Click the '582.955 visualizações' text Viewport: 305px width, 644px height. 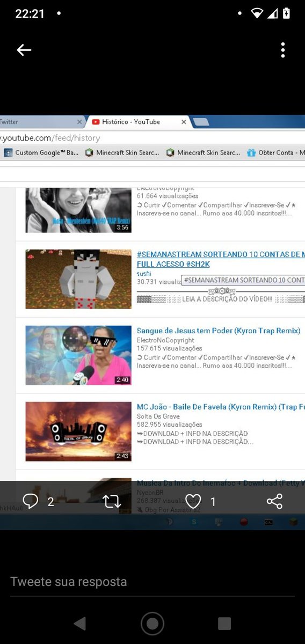pyautogui.click(x=169, y=425)
